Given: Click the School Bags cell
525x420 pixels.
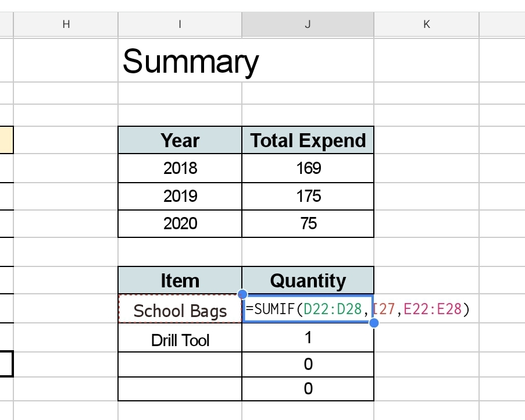Looking at the screenshot, I should click(x=180, y=311).
